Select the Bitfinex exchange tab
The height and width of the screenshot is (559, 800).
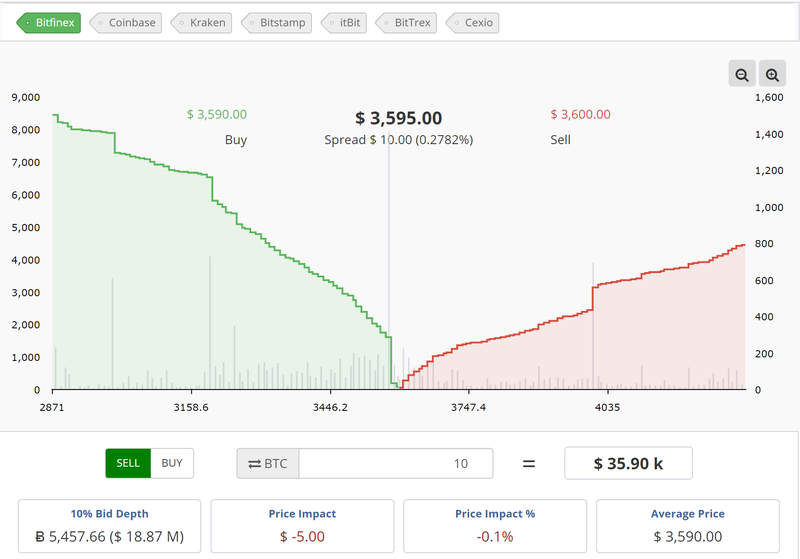[x=49, y=22]
